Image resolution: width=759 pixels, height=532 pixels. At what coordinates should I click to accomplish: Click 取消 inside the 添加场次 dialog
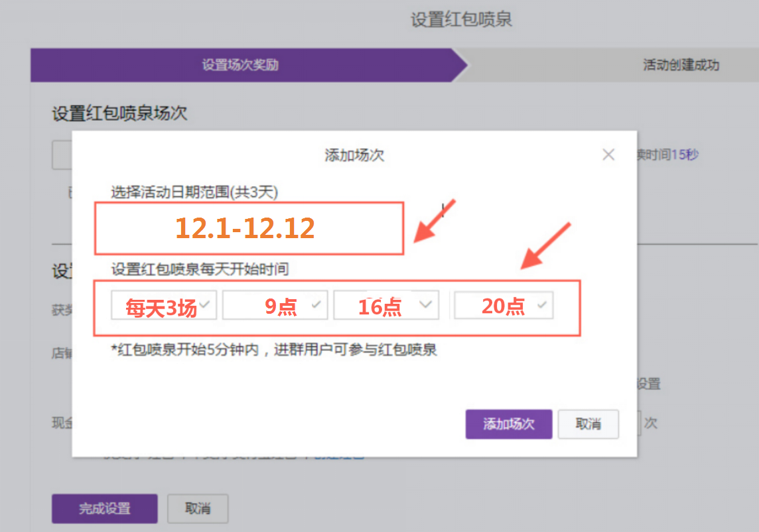coord(588,424)
